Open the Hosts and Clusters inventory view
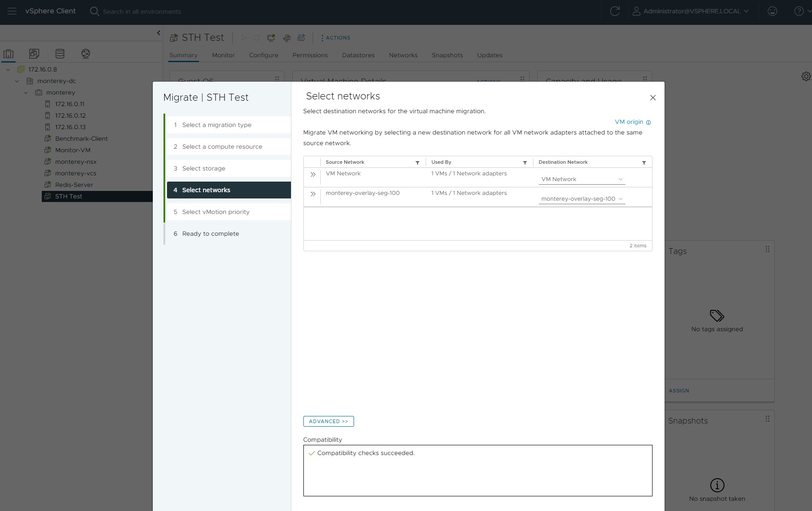This screenshot has width=812, height=511. (x=8, y=54)
